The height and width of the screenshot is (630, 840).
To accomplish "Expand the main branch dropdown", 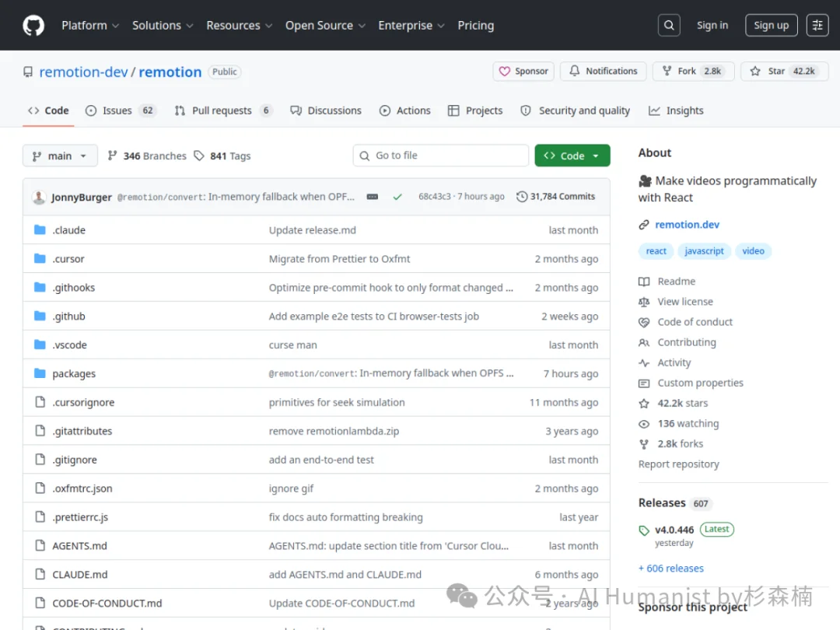I will point(60,156).
